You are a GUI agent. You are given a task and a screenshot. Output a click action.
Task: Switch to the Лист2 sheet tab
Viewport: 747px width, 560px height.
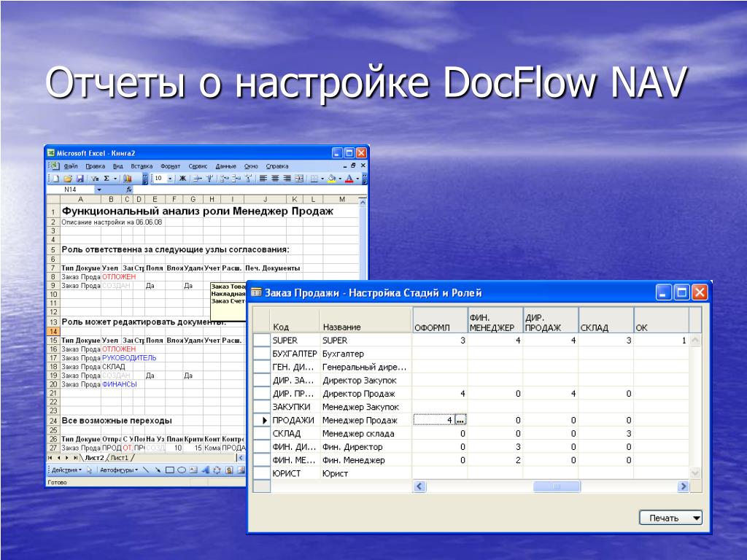click(x=94, y=458)
